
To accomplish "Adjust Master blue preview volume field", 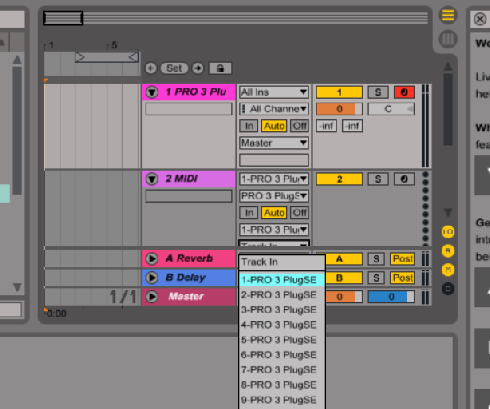I will pos(391,297).
